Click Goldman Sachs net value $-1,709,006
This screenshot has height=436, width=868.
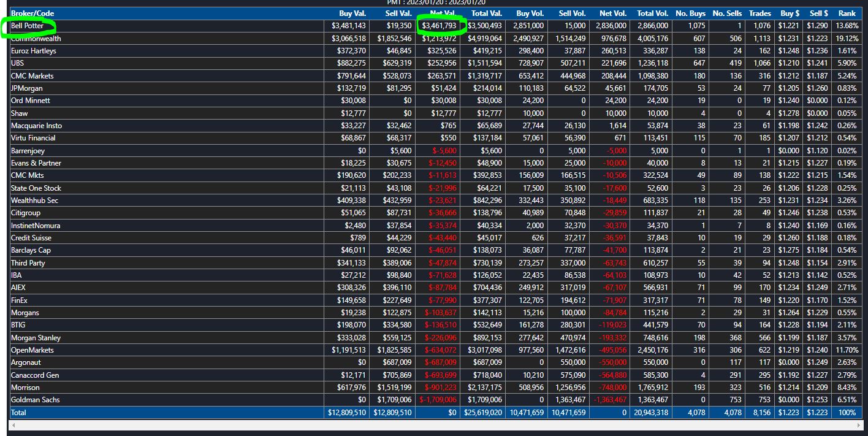point(438,400)
